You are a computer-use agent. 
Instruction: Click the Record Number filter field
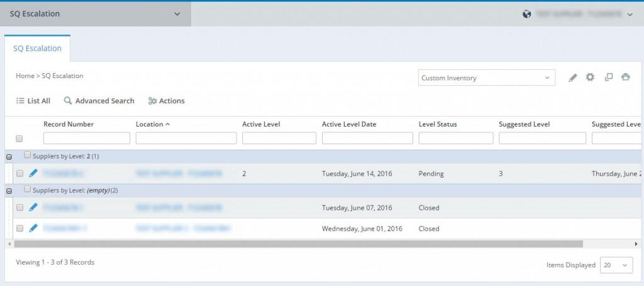pos(87,138)
